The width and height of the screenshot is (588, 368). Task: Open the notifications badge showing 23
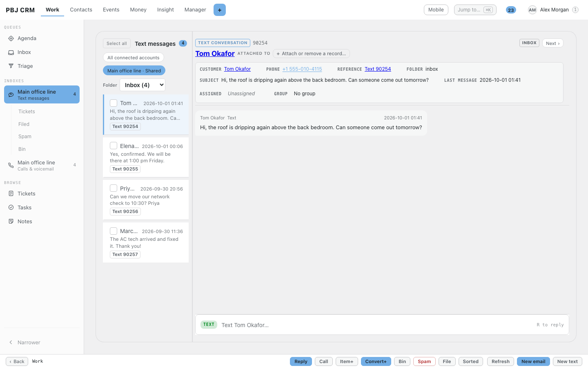coord(511,10)
